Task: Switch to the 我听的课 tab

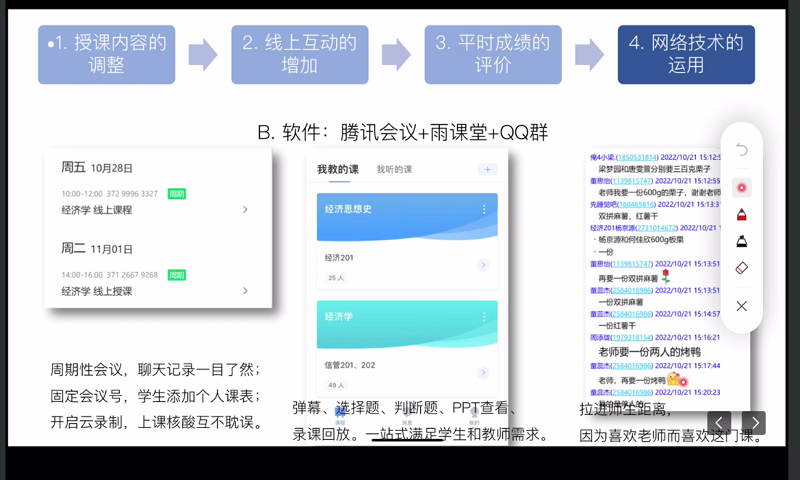Action: [394, 170]
